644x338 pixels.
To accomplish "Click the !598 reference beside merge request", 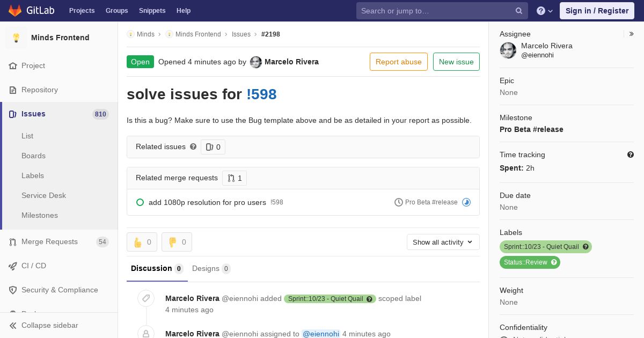I will 277,202.
